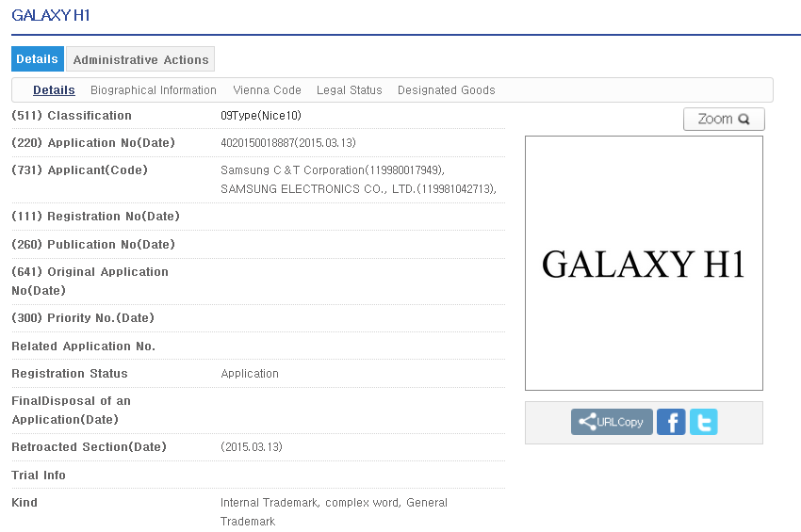Click applicant SAMSUNG ELECTRONICS CO., LTD.(119981042713)
Viewport: 801px width, 532px height.
point(358,189)
